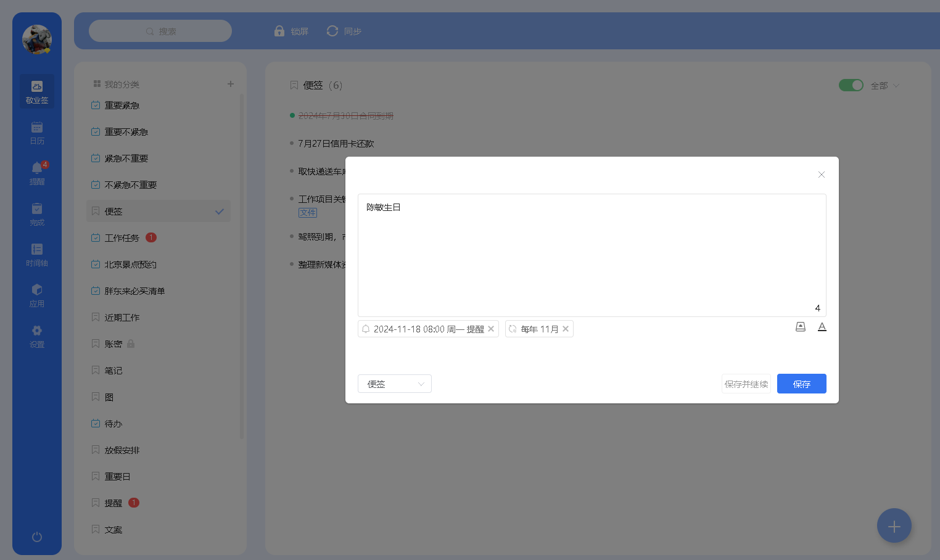This screenshot has width=940, height=560.
Task: Open the 日历 calendar view
Action: point(37,133)
